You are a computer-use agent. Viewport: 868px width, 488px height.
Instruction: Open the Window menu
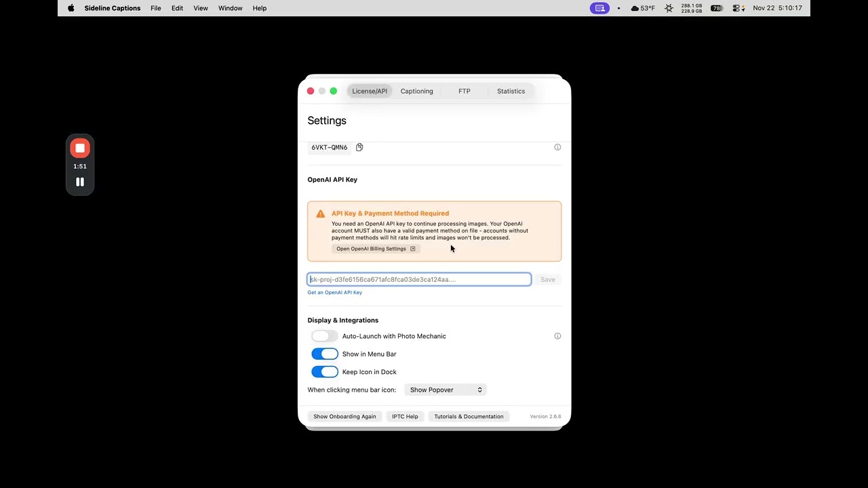pos(231,8)
